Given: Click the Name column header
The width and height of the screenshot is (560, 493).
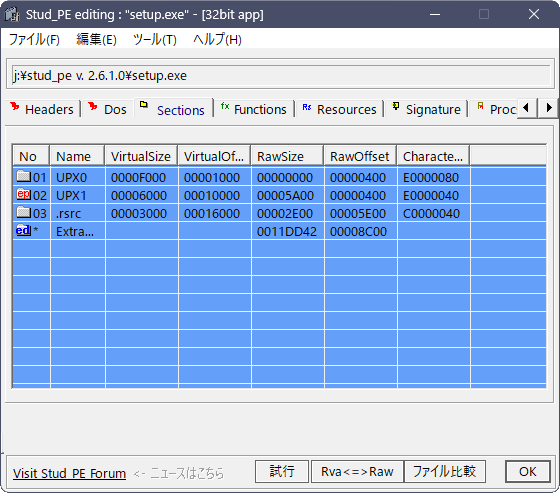Looking at the screenshot, I should (77, 156).
